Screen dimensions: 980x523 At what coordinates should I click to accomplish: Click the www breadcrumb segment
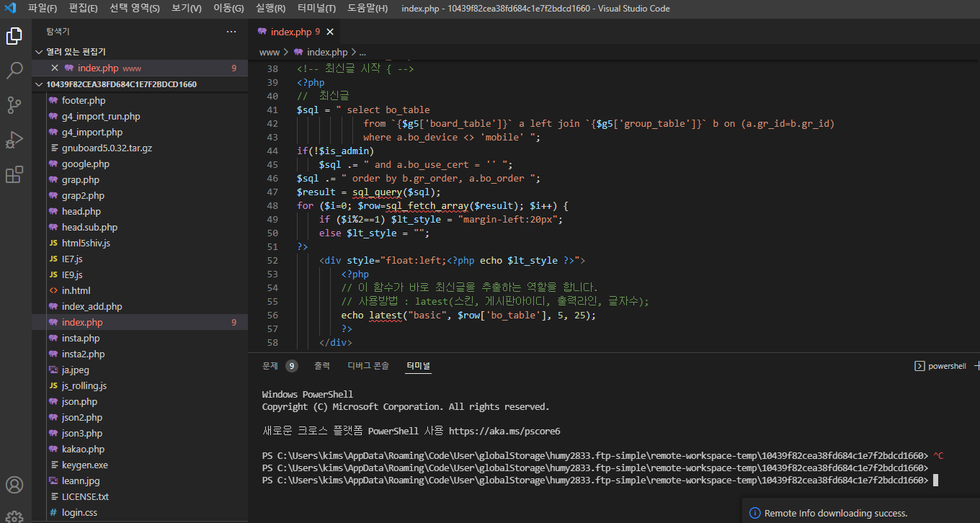click(x=269, y=52)
